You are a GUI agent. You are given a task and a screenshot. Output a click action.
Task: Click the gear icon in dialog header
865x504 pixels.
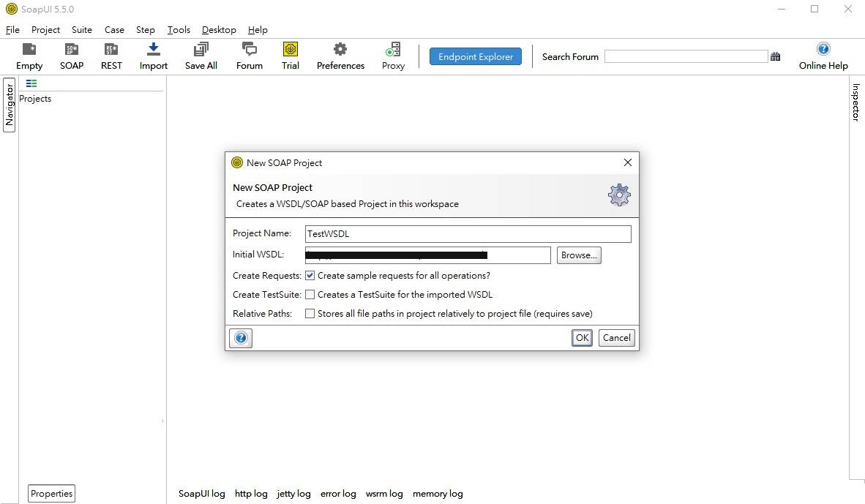point(619,195)
